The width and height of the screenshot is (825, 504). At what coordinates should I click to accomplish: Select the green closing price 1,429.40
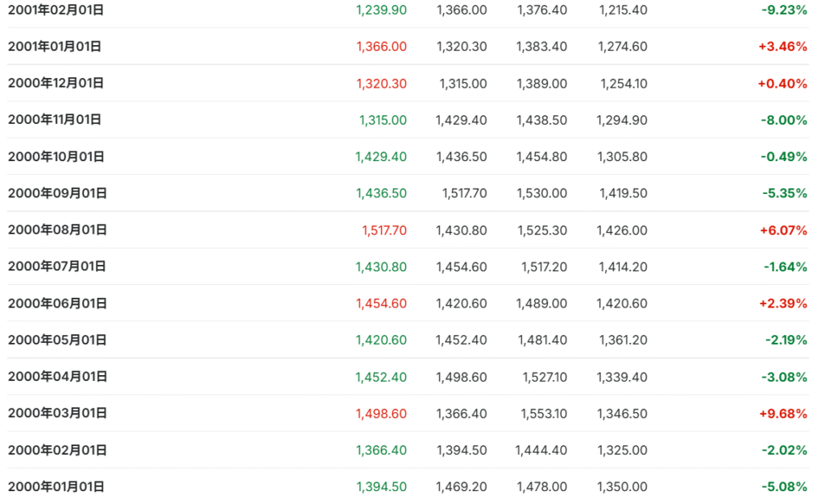click(380, 157)
